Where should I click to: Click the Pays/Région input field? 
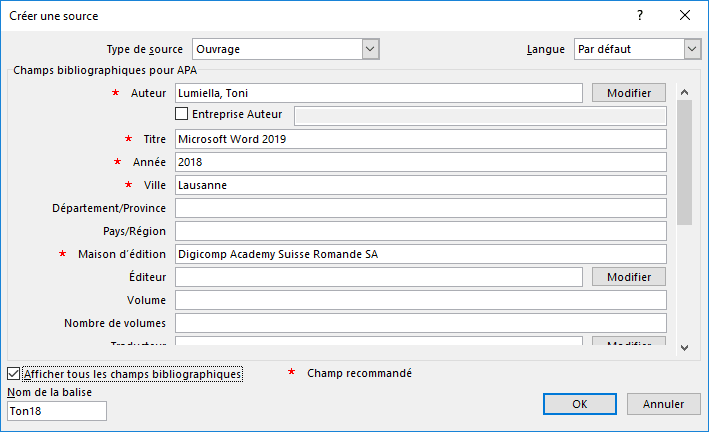click(421, 231)
